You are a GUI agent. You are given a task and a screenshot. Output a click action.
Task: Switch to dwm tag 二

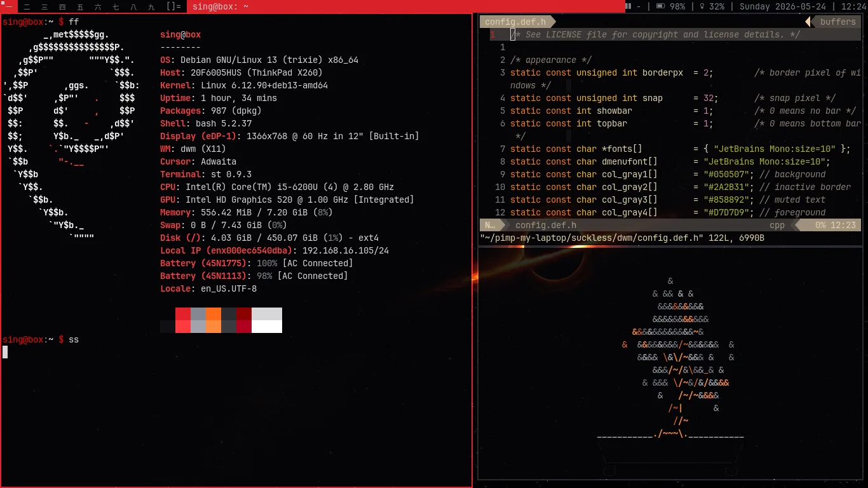[x=27, y=6]
